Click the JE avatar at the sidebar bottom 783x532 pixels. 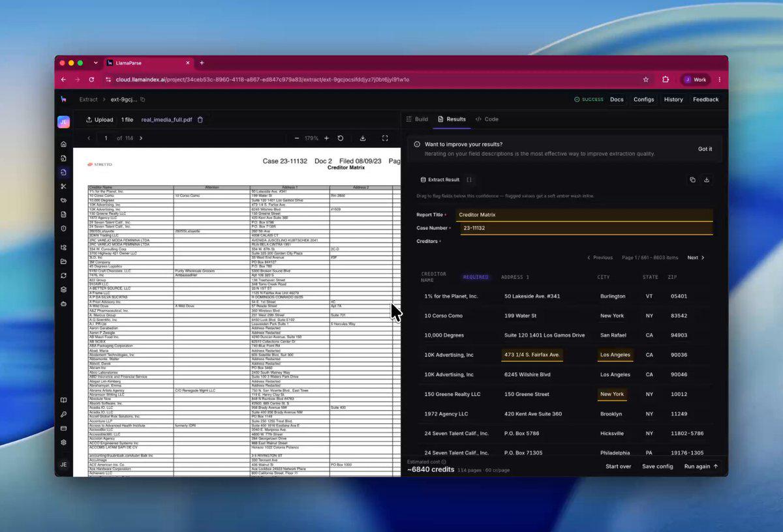coord(63,464)
